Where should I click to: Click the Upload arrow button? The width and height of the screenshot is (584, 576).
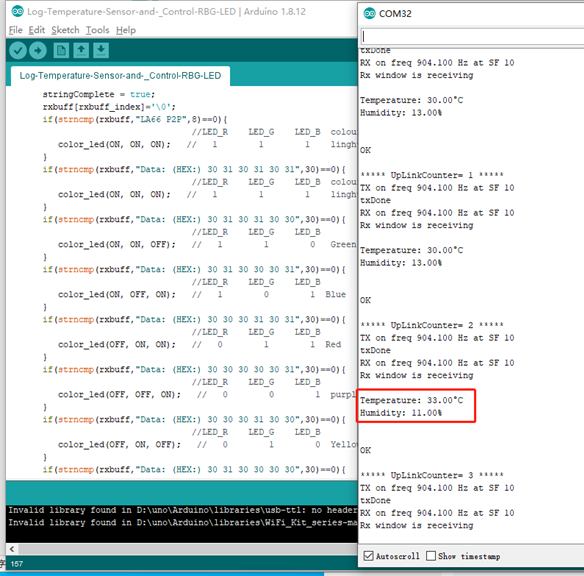[x=38, y=51]
